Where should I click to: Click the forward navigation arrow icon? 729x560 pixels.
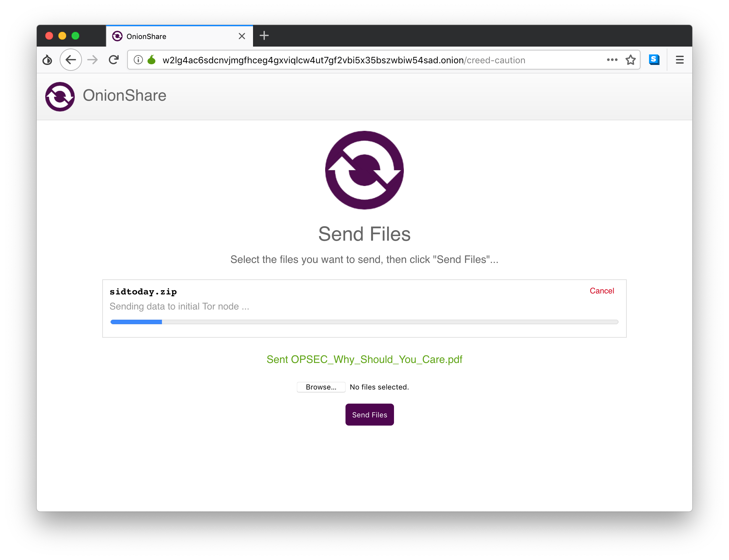point(92,59)
